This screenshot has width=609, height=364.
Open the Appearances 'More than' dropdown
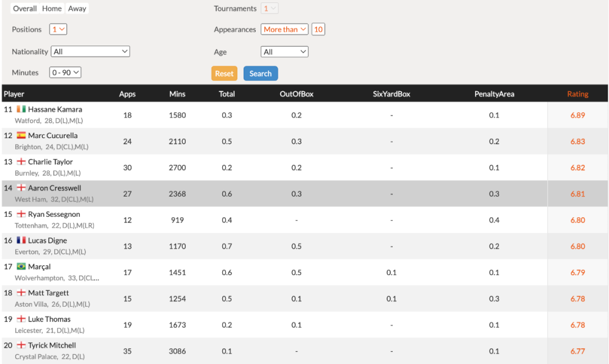(284, 29)
